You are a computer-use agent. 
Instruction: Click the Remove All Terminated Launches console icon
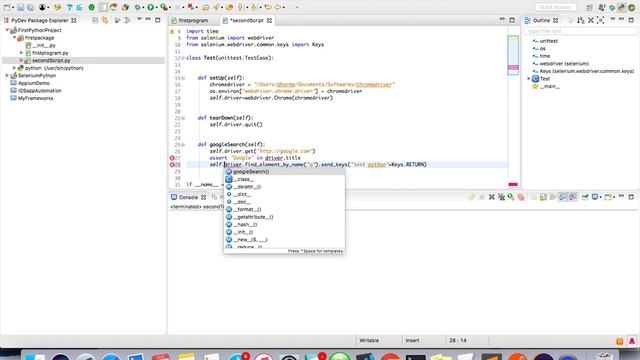coord(501,197)
